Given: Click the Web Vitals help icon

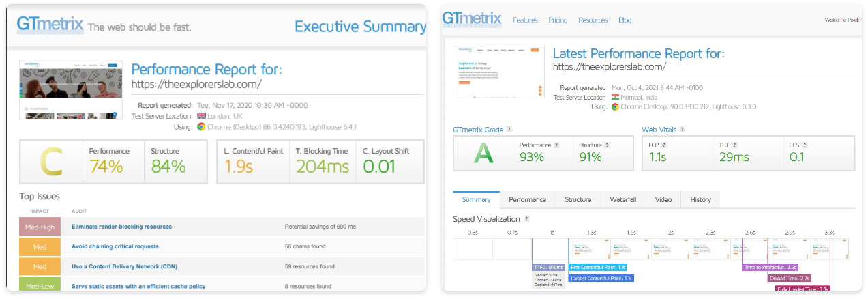Looking at the screenshot, I should (x=683, y=130).
